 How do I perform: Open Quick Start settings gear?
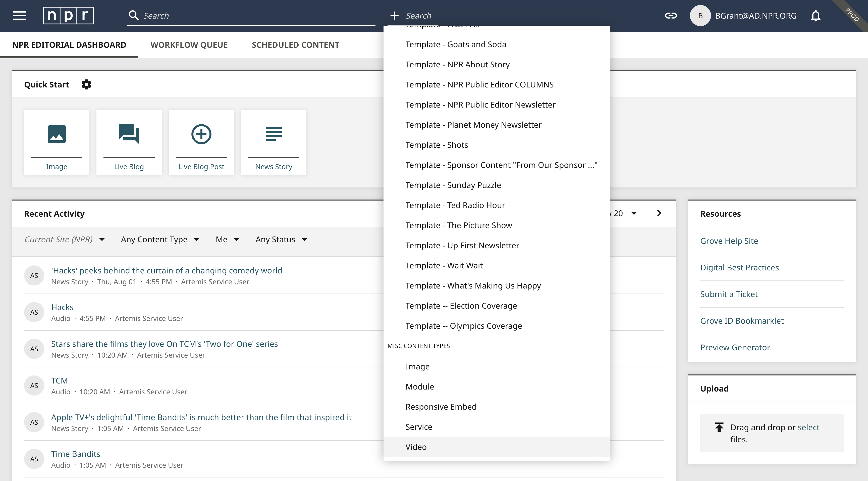click(86, 84)
